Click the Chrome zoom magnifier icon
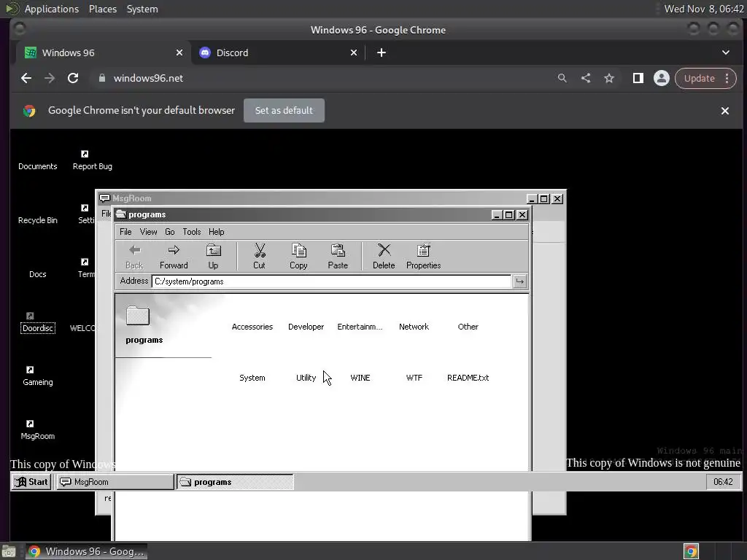The height and width of the screenshot is (560, 747). (x=562, y=78)
